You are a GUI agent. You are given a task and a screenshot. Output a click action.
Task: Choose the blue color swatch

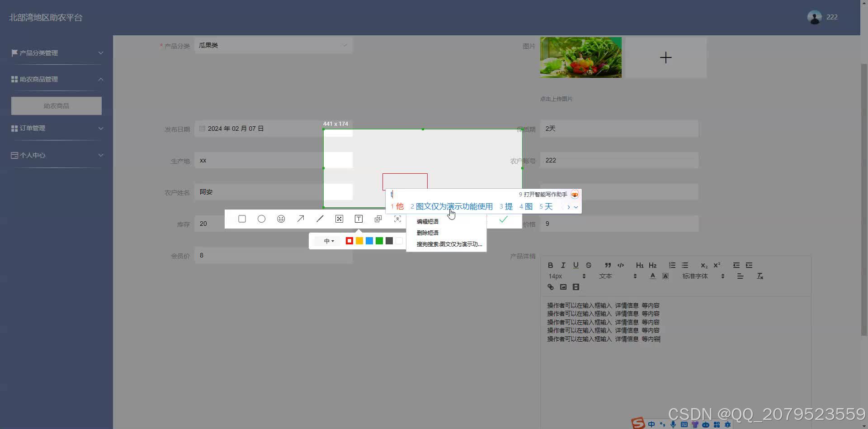(x=369, y=241)
